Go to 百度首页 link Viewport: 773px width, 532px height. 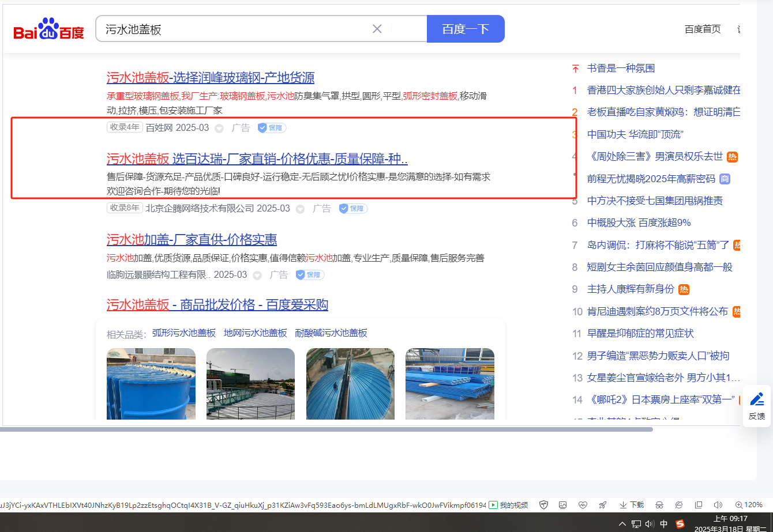click(x=703, y=29)
